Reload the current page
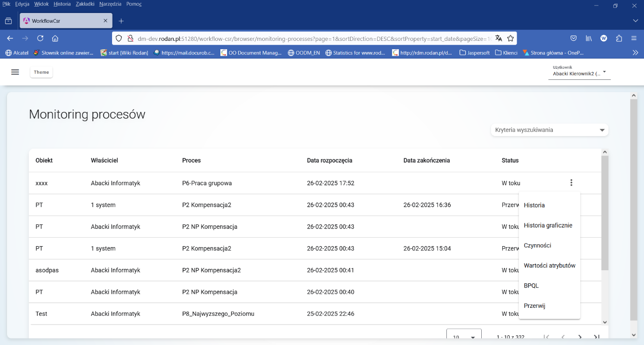 pos(40,39)
